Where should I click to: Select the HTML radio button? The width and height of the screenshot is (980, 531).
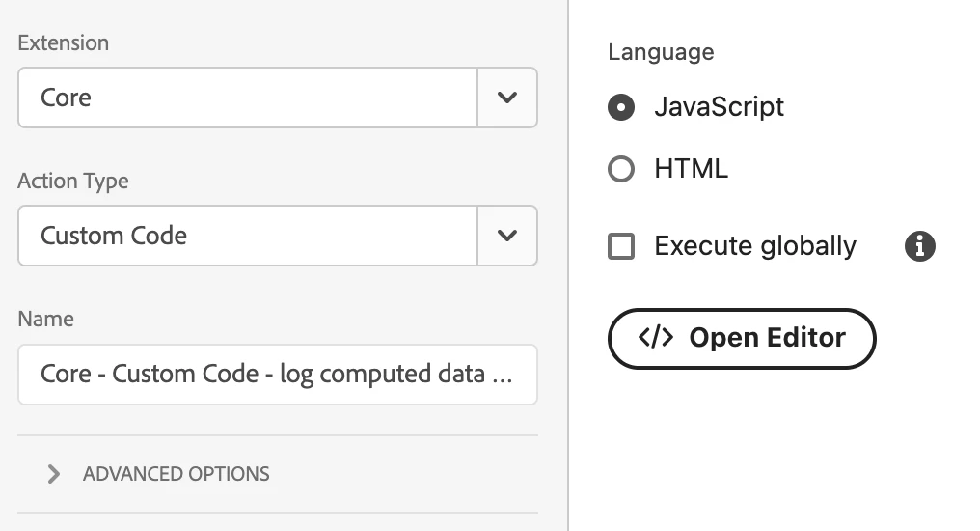tap(621, 170)
